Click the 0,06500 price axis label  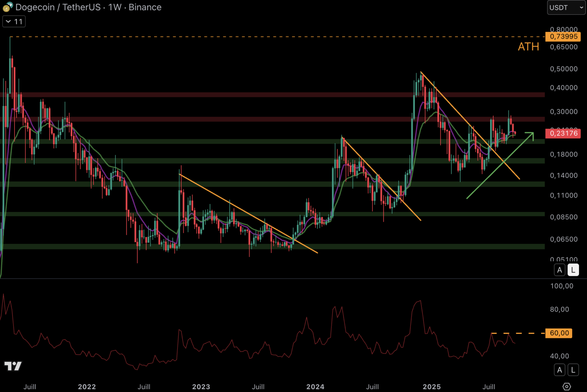564,239
